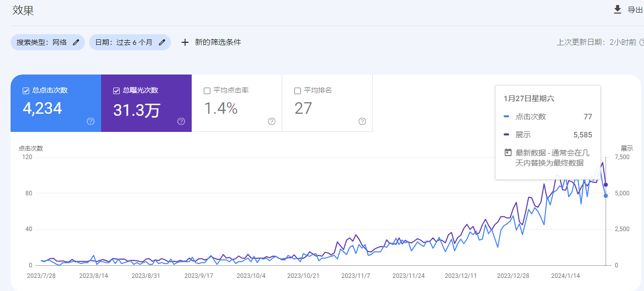Open help icon on total clicks card
Screen dimensions: 644x291
[x=91, y=121]
